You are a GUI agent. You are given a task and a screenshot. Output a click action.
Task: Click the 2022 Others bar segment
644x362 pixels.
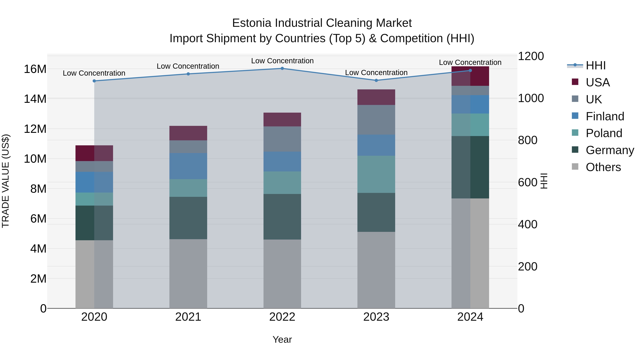tap(282, 274)
